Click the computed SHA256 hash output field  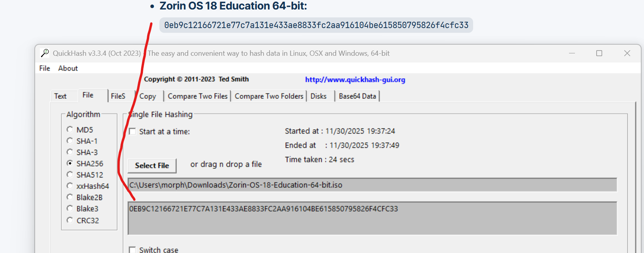(372, 218)
